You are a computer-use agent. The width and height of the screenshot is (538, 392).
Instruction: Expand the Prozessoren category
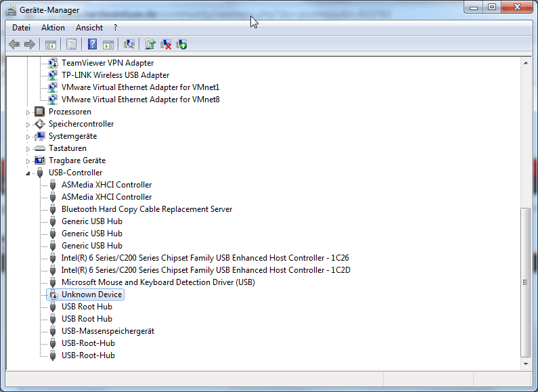pyautogui.click(x=28, y=112)
